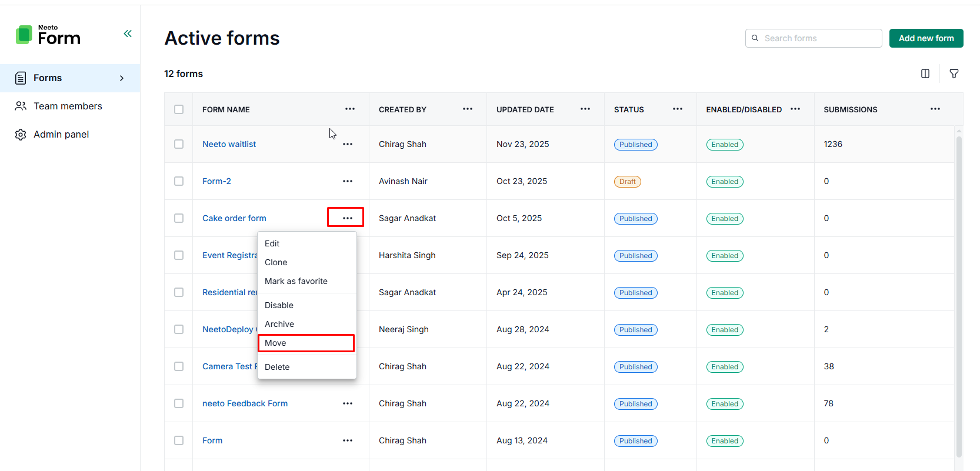The height and width of the screenshot is (471, 980).
Task: Select the Cake order form checkbox
Action: [x=179, y=218]
